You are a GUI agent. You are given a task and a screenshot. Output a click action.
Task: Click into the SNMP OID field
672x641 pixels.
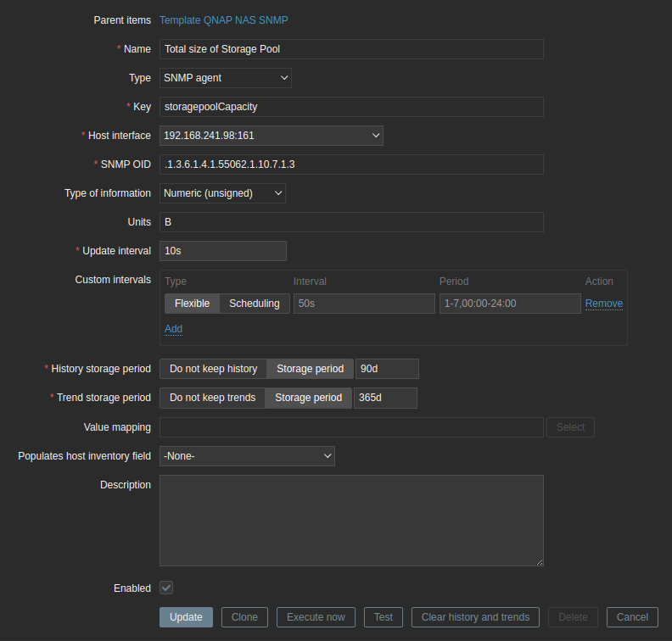(x=351, y=164)
